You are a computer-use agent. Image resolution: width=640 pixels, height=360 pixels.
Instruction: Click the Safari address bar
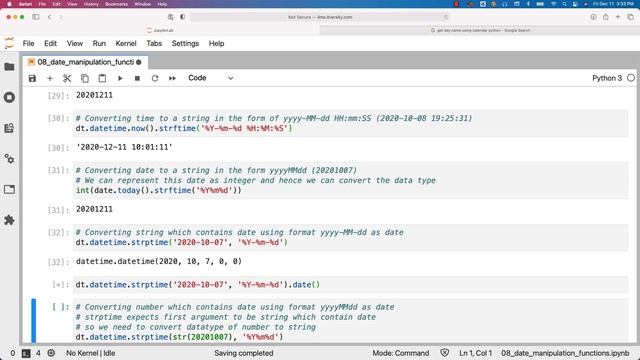tap(320, 17)
